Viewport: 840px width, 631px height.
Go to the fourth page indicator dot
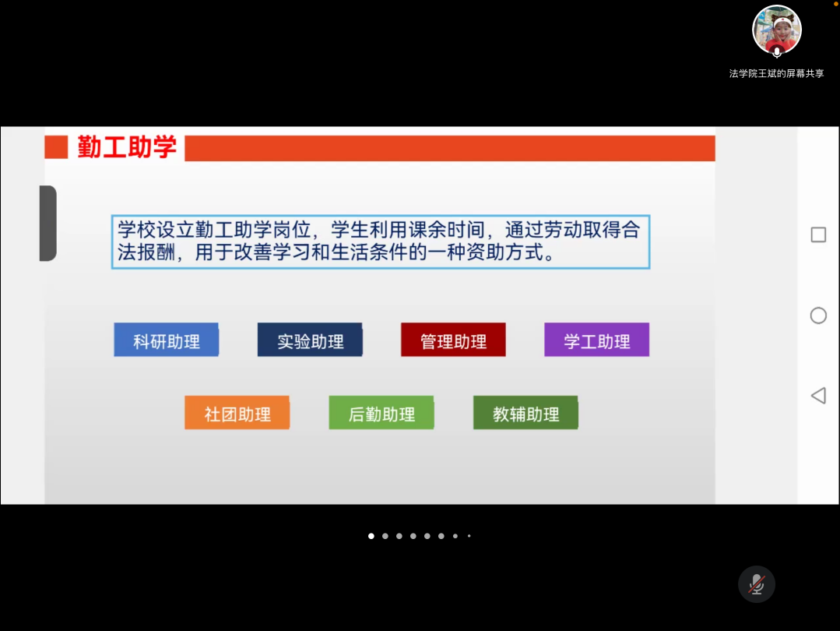pyautogui.click(x=413, y=536)
